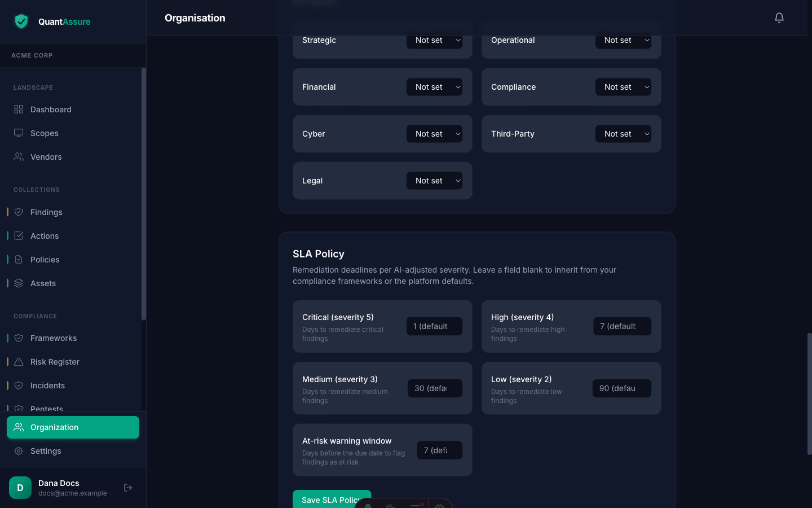Click the Assets layers icon
Screen dimensions: 812x508
coord(19,283)
